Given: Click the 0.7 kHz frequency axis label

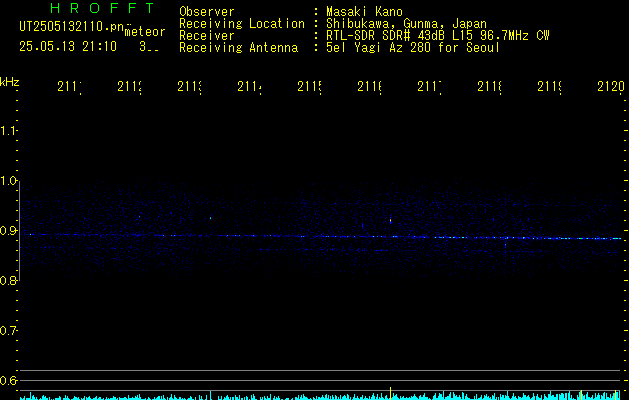Looking at the screenshot, I should 8,331.
